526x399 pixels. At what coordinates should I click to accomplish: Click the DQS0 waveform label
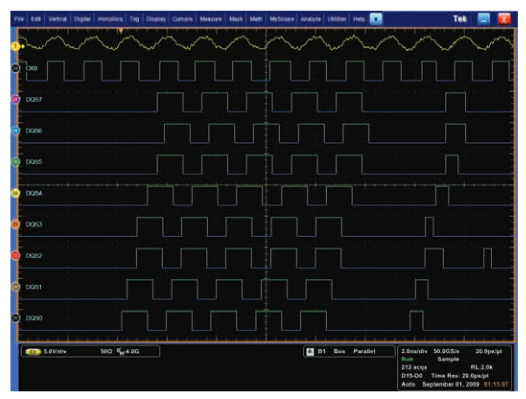tap(34, 318)
